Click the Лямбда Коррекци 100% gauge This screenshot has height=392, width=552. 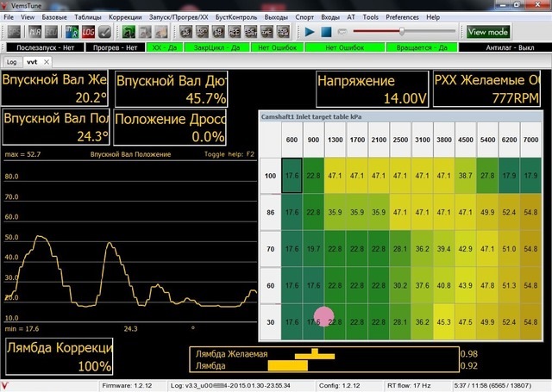pos(60,357)
